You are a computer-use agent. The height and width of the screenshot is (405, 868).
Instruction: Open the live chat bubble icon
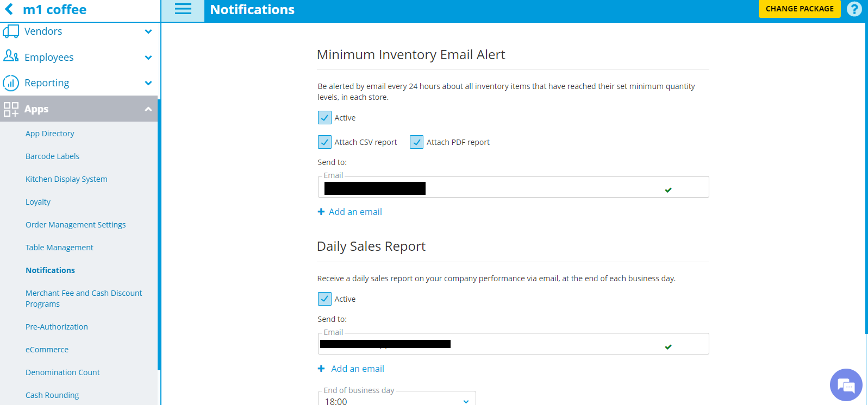click(846, 385)
